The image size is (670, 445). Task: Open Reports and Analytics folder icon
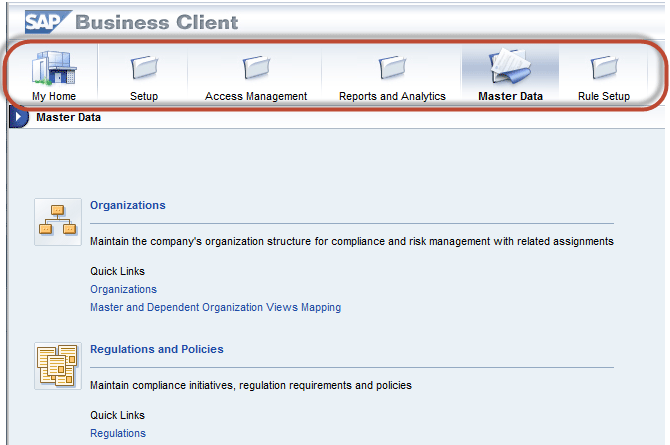[392, 67]
